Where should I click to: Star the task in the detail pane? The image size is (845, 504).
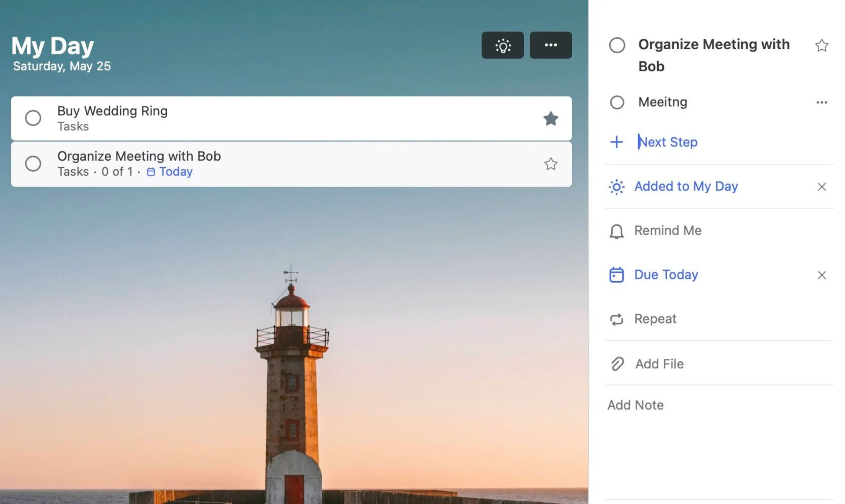click(822, 45)
